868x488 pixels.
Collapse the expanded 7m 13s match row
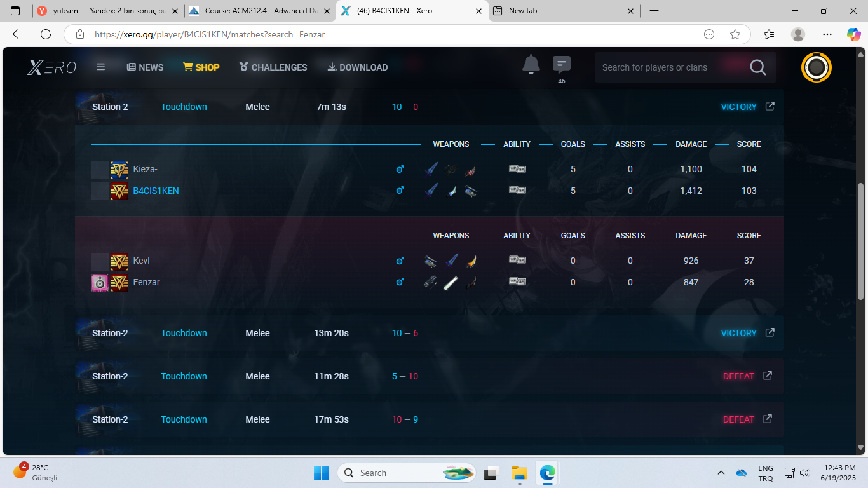(331, 107)
